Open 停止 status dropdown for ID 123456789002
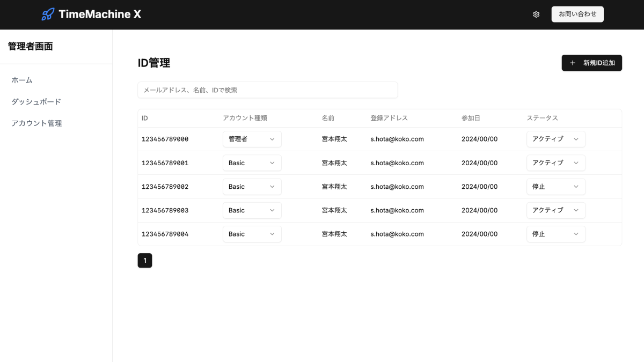This screenshot has width=644, height=362. pos(555,187)
